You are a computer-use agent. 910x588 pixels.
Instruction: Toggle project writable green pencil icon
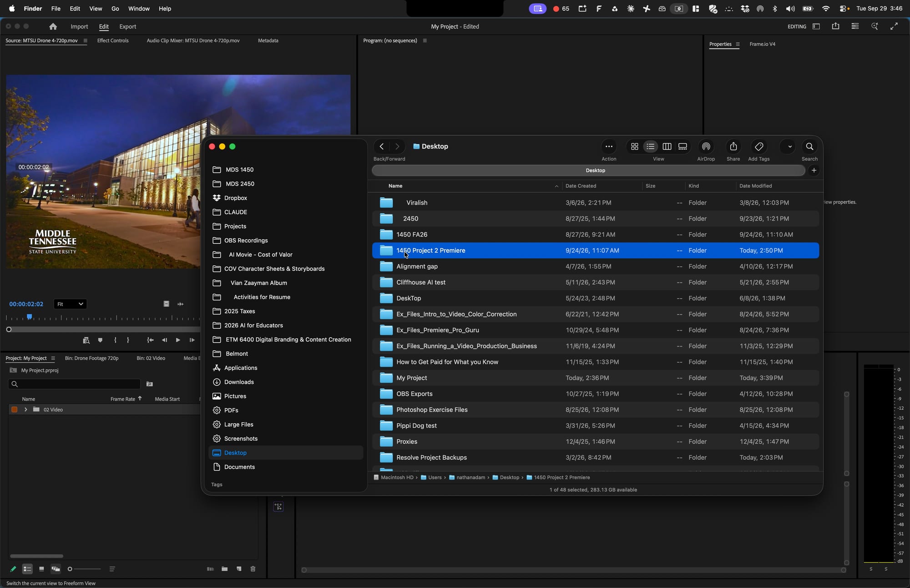click(13, 569)
